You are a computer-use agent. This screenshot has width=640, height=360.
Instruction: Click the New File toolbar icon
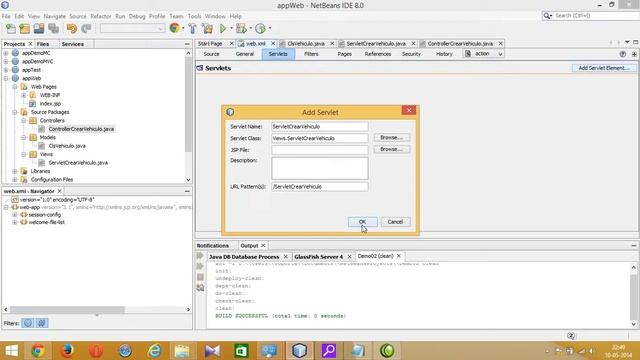pyautogui.click(x=11, y=29)
